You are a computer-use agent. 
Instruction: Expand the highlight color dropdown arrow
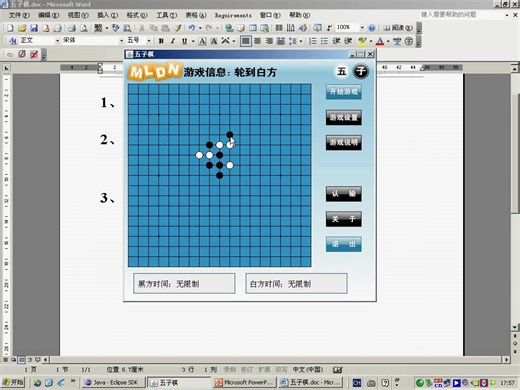pyautogui.click(x=371, y=41)
